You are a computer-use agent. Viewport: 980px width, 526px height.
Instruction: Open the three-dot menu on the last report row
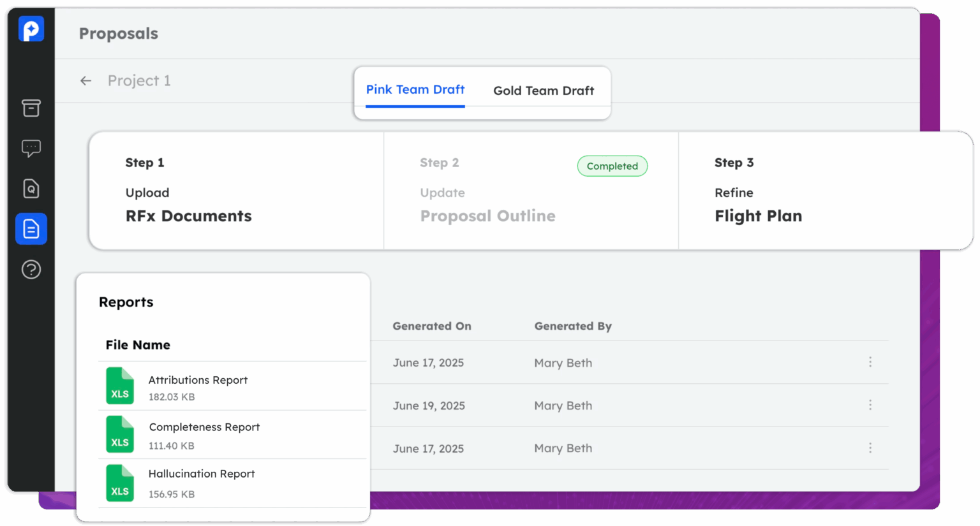870,448
